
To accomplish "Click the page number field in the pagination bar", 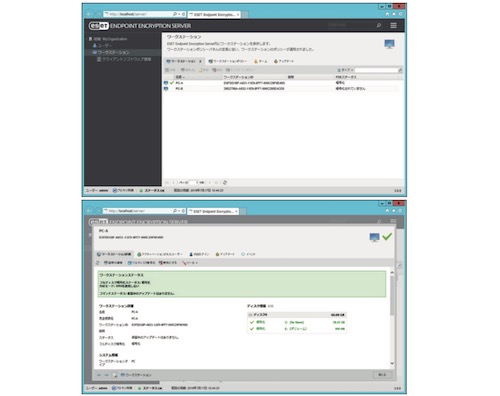I will (193, 183).
